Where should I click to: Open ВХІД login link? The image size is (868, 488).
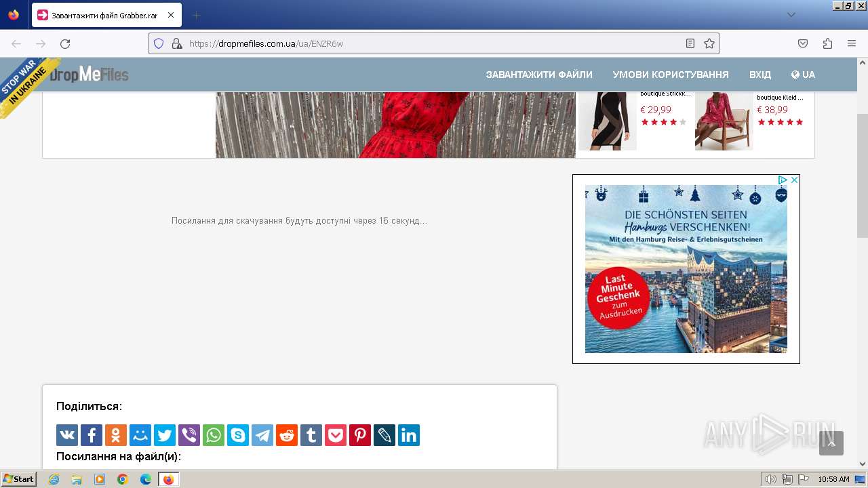[760, 75]
